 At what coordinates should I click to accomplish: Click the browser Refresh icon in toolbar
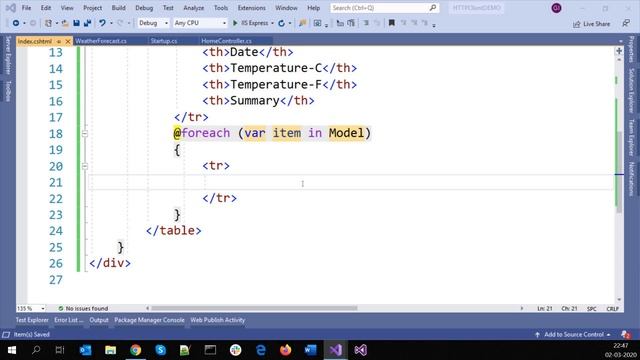click(x=282, y=23)
